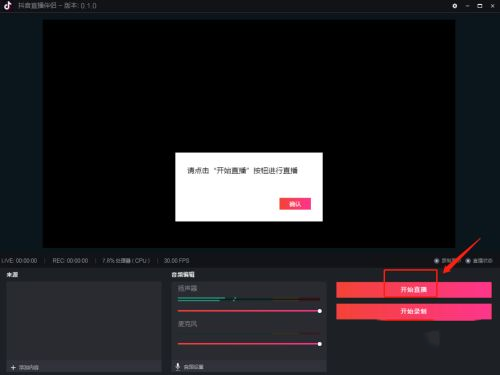The height and width of the screenshot is (375, 500).
Task: Adjust the 麦克风 microphone volume slider
Action: pos(249,344)
